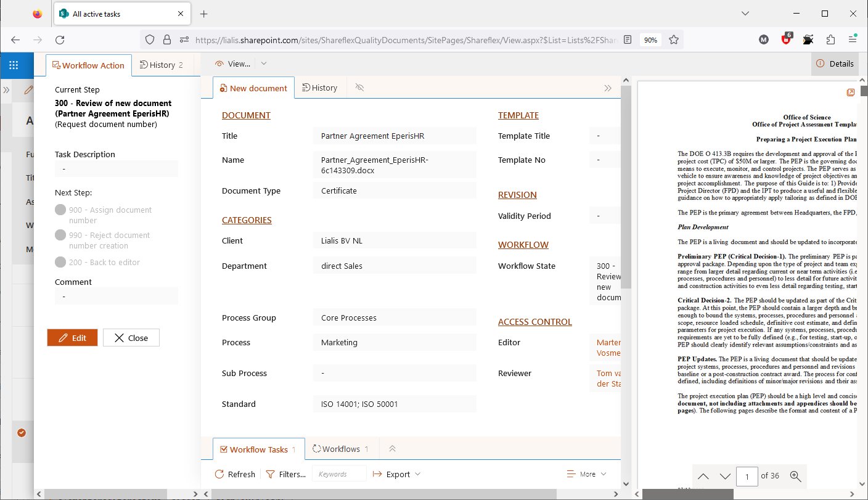Open the Filters option
The width and height of the screenshot is (868, 500).
point(285,474)
